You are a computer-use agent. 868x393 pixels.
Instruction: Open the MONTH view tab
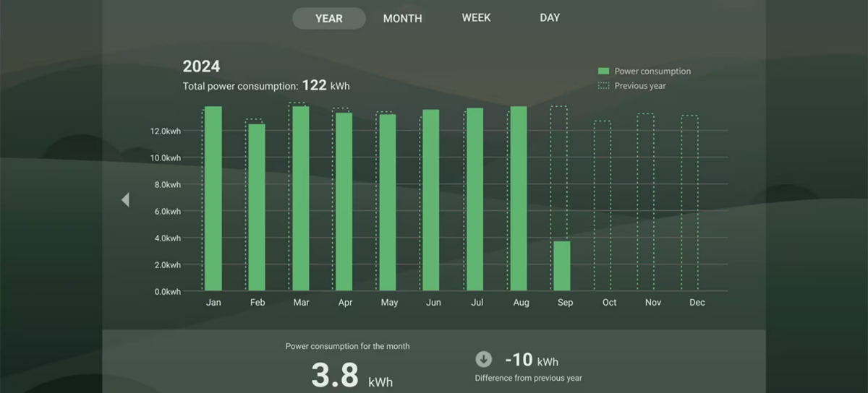tap(402, 18)
